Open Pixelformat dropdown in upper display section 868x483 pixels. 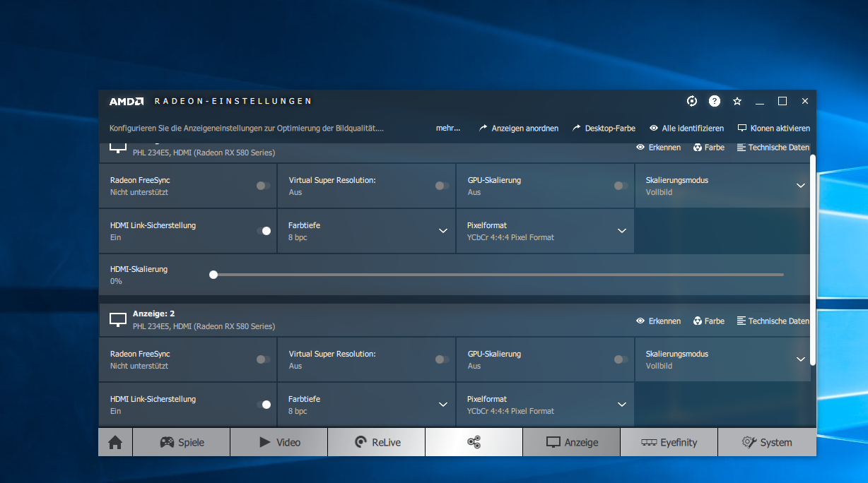(x=622, y=231)
